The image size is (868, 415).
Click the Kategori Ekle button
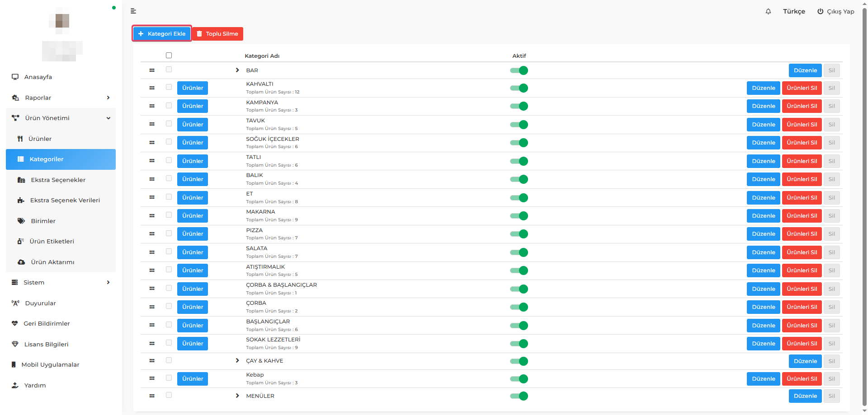(162, 34)
